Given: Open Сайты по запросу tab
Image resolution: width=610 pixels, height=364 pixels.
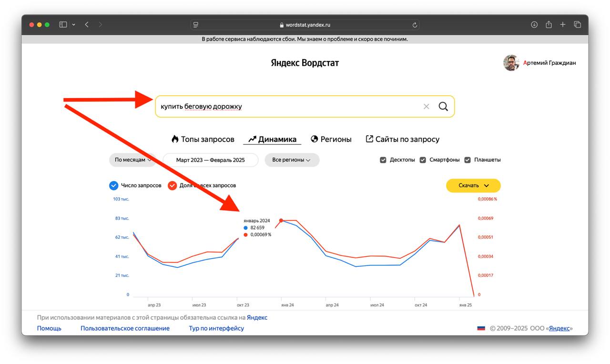Looking at the screenshot, I should (x=402, y=139).
